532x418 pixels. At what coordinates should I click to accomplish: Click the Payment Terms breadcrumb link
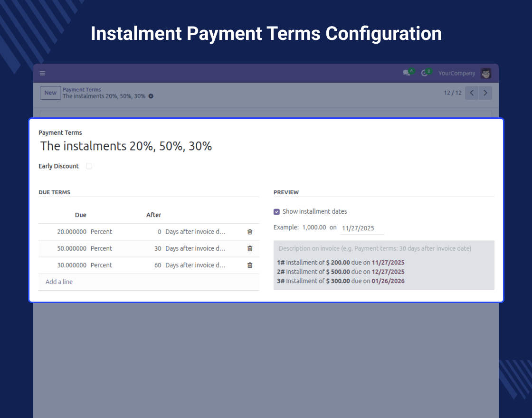point(82,90)
